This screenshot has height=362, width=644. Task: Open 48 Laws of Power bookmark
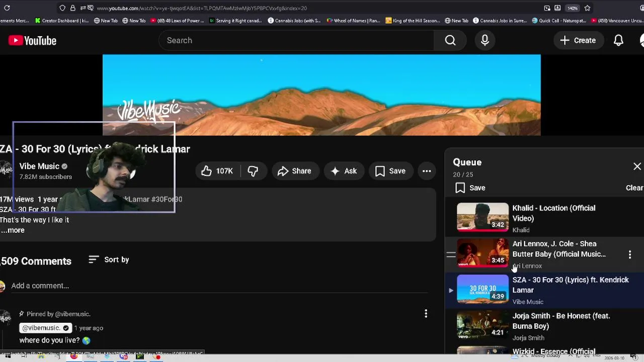tap(177, 21)
